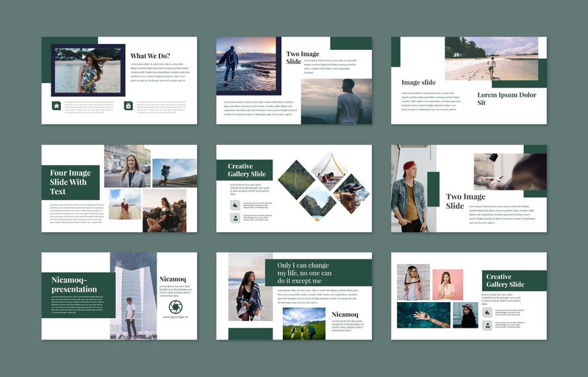Image resolution: width=588 pixels, height=377 pixels.
Task: Click the 'Nicamoq-presentation' title
Action: coord(74,284)
